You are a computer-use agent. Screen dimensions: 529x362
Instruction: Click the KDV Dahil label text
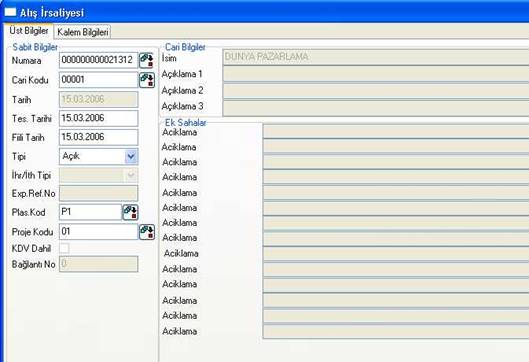[31, 249]
